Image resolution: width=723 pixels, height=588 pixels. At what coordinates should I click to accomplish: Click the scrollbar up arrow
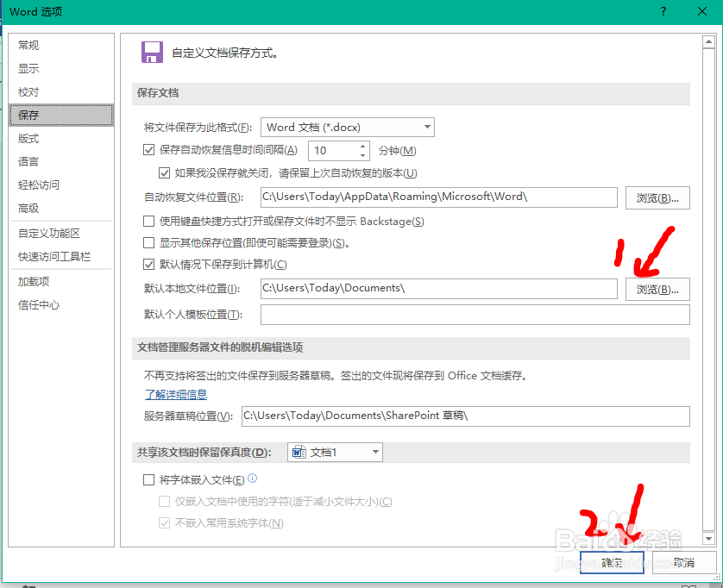pyautogui.click(x=708, y=42)
